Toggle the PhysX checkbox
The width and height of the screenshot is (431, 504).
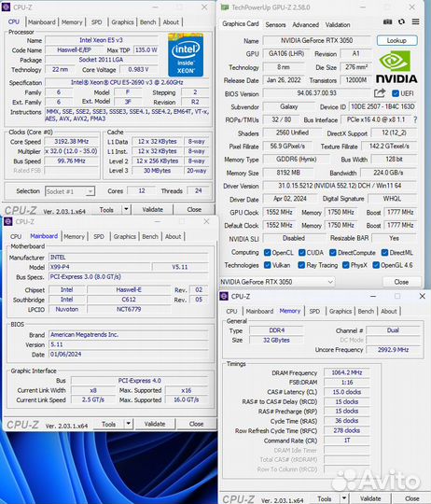[345, 265]
